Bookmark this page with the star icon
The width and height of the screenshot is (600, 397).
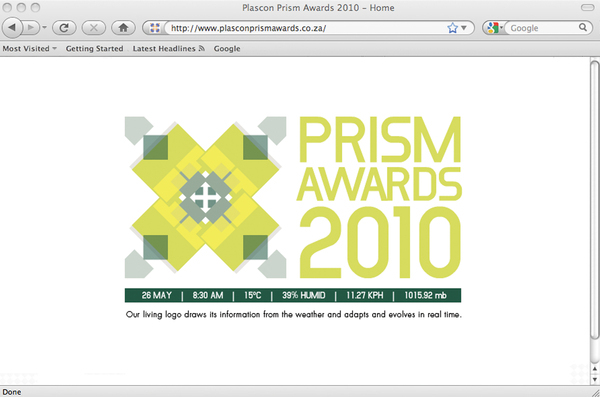(x=452, y=28)
